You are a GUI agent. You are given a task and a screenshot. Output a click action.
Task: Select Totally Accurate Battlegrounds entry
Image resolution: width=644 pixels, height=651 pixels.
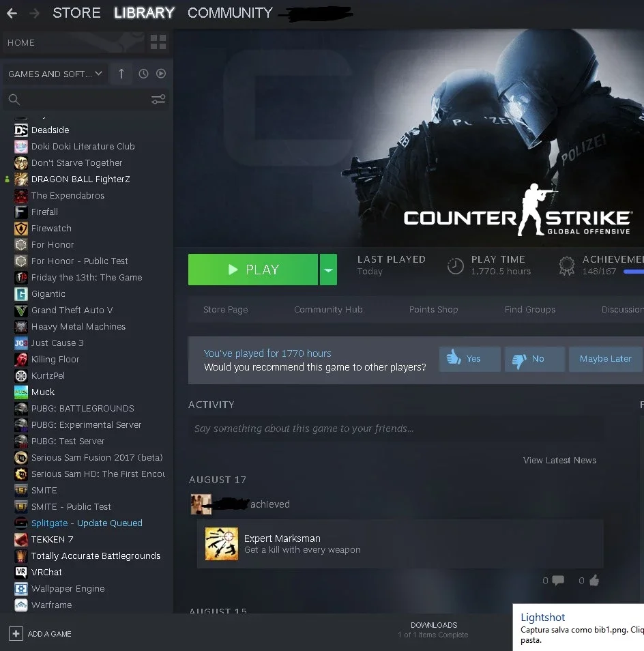[x=96, y=556]
